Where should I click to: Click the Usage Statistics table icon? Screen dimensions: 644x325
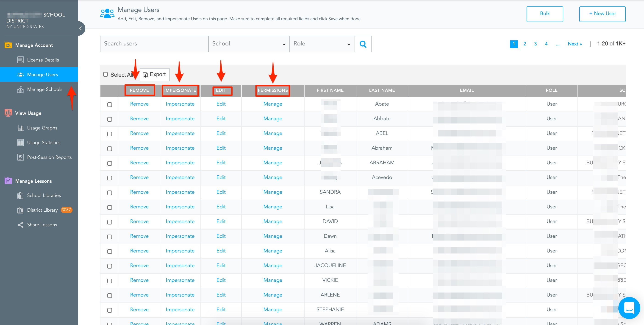(x=20, y=143)
